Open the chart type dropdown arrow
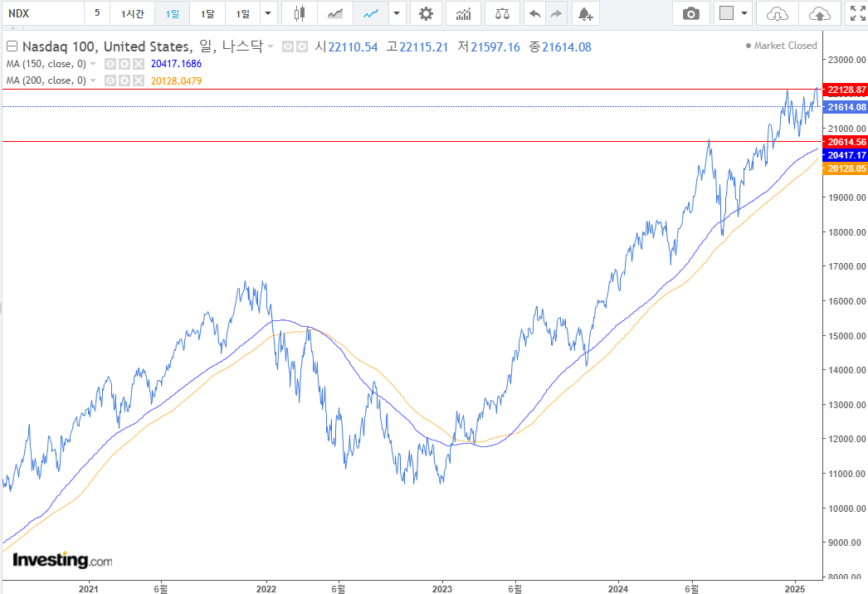Viewport: 868px width, 594px height. tap(397, 13)
